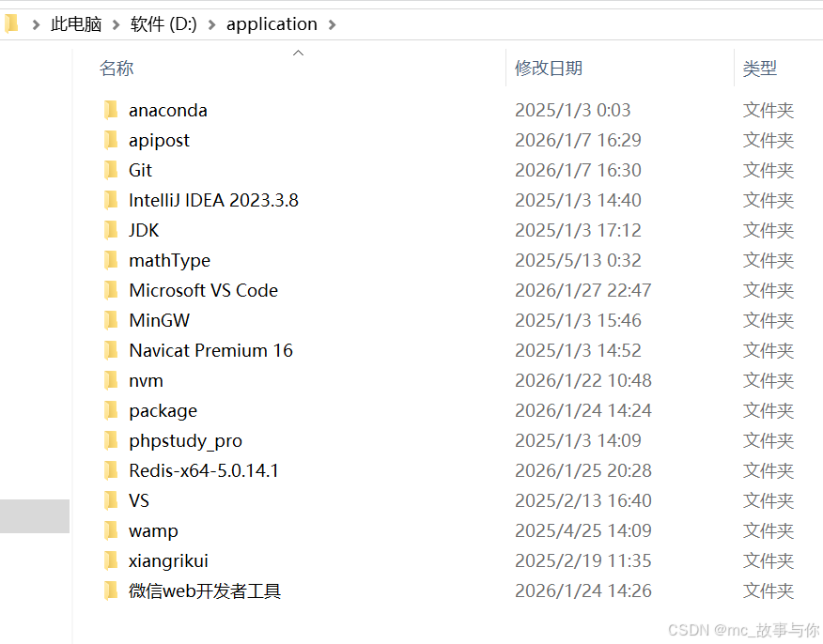This screenshot has height=644, width=823.
Task: Click the date 2026/1/27 22:47
Action: [583, 290]
